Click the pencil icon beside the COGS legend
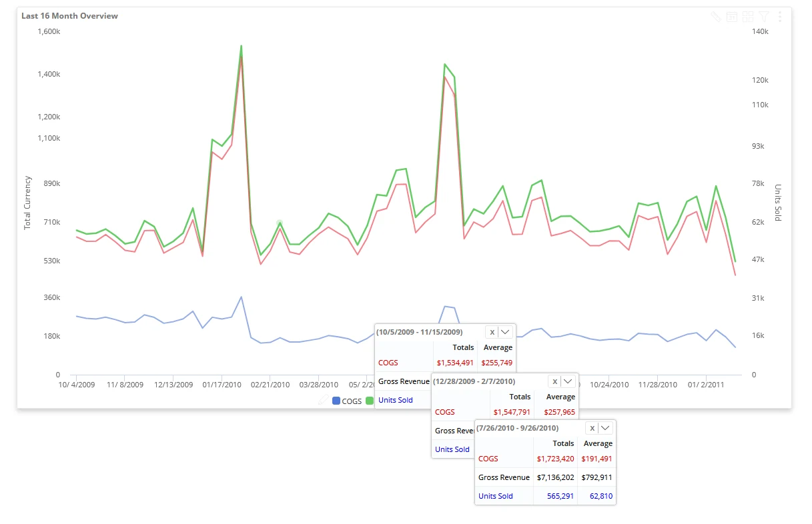Viewport: 812px width, 524px height. click(323, 400)
